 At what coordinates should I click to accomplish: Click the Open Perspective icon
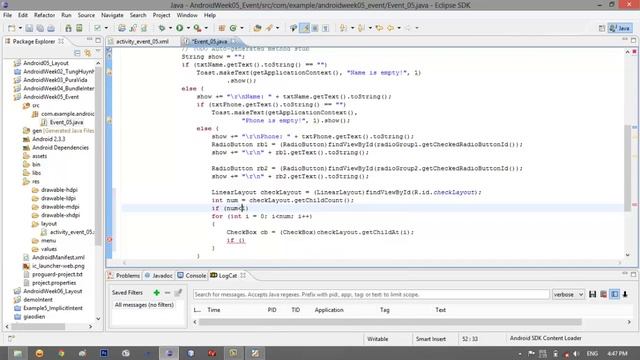pyautogui.click(x=602, y=28)
